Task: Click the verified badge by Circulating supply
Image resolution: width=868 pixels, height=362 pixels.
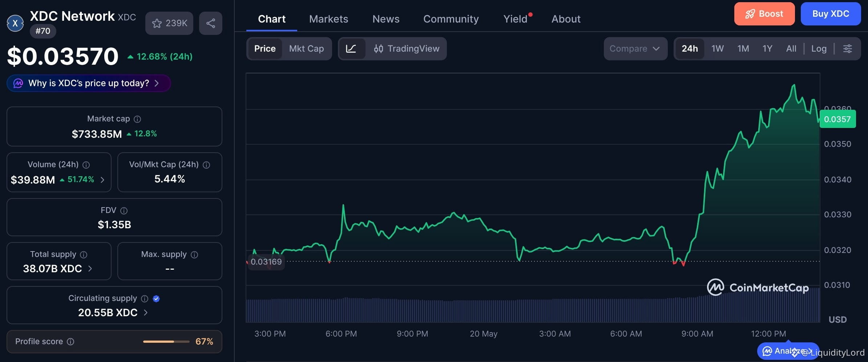Action: point(156,299)
